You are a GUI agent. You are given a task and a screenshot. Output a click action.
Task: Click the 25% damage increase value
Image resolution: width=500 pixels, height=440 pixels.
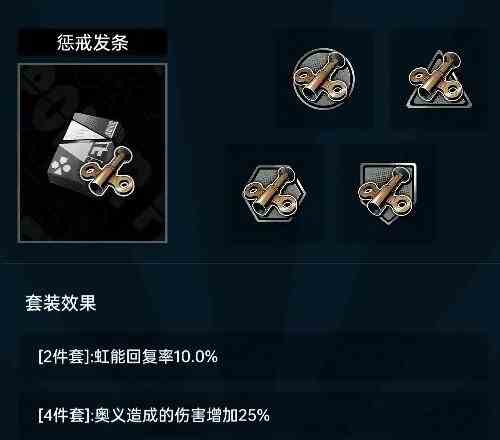pyautogui.click(x=254, y=416)
